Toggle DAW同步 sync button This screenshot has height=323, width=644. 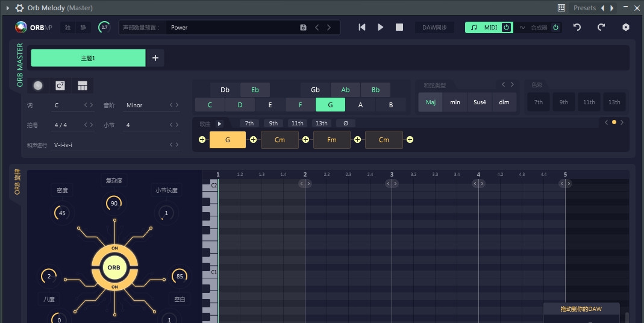(x=434, y=28)
